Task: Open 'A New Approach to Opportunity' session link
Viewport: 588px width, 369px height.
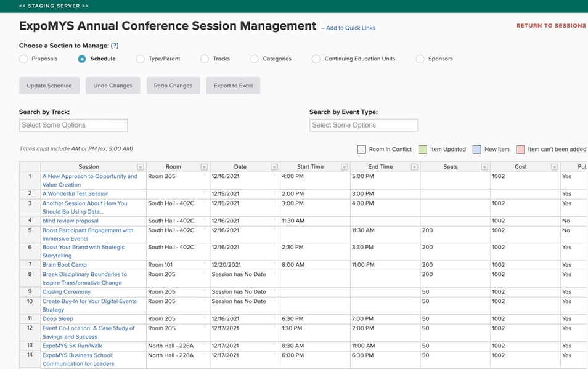Action: [x=90, y=180]
